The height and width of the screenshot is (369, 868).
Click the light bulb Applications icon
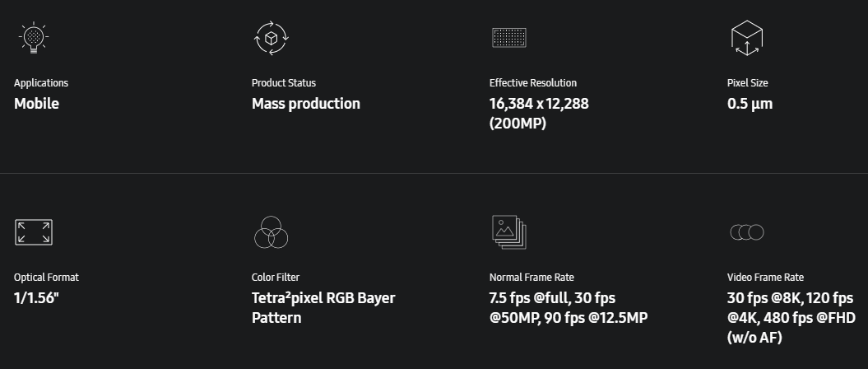33,38
